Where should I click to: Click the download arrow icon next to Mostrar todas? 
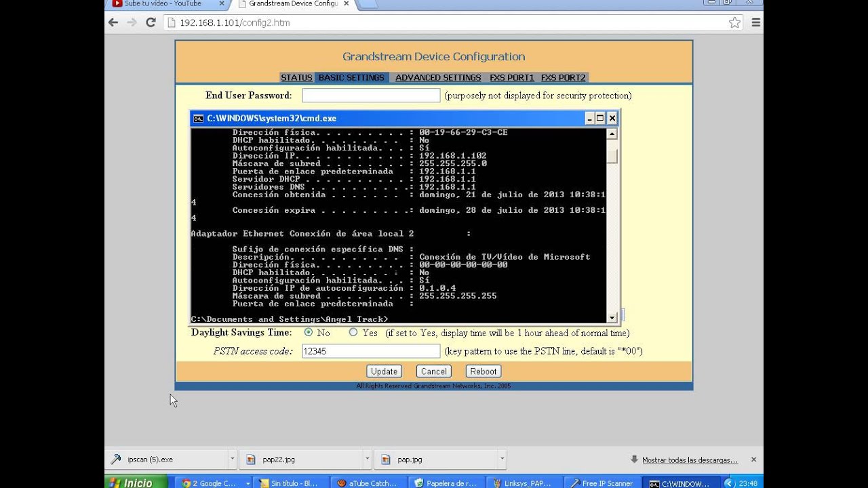[x=635, y=460]
